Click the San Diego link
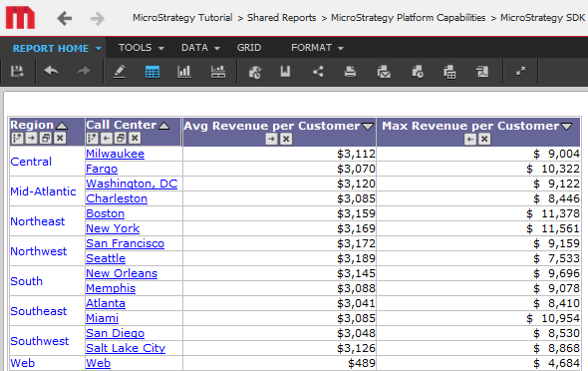 pyautogui.click(x=116, y=333)
